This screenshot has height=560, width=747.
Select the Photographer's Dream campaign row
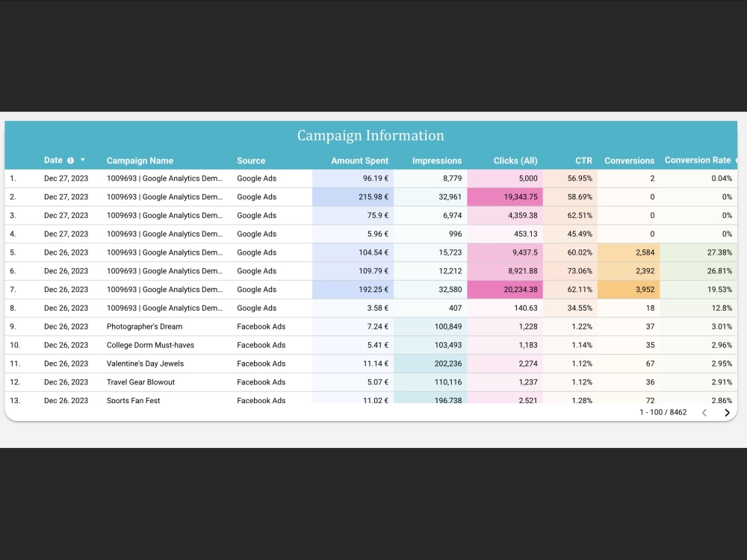pos(147,326)
